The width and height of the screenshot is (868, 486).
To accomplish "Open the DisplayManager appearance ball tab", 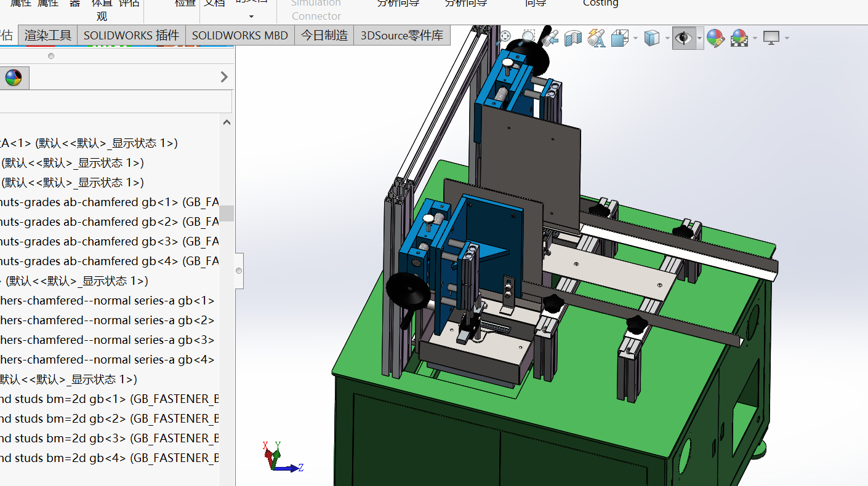I will tap(14, 78).
